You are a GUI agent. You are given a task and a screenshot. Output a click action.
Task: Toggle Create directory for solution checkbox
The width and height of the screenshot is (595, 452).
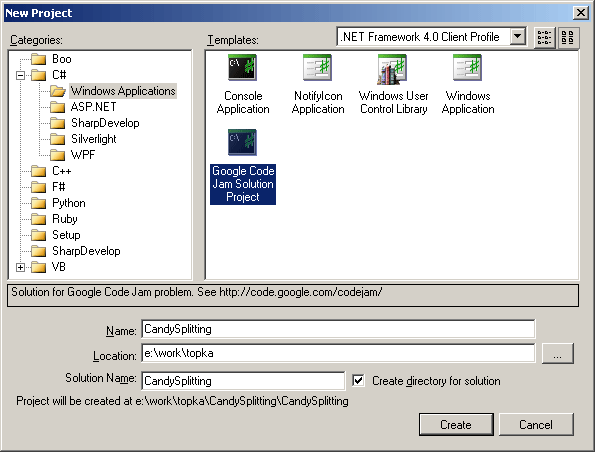358,380
